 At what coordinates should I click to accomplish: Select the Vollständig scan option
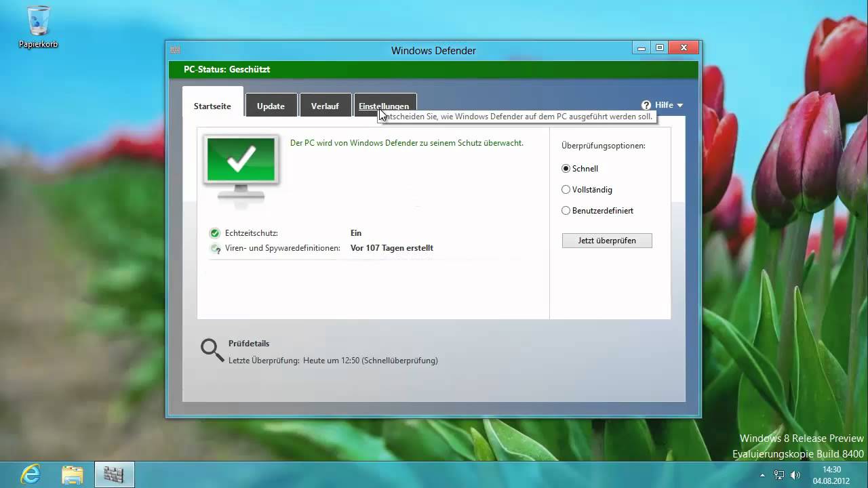pyautogui.click(x=587, y=190)
